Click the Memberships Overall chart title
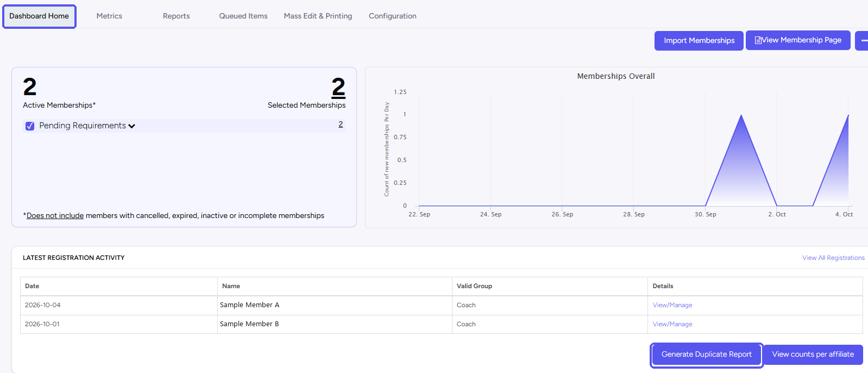Viewport: 868px width, 373px height. tap(616, 76)
